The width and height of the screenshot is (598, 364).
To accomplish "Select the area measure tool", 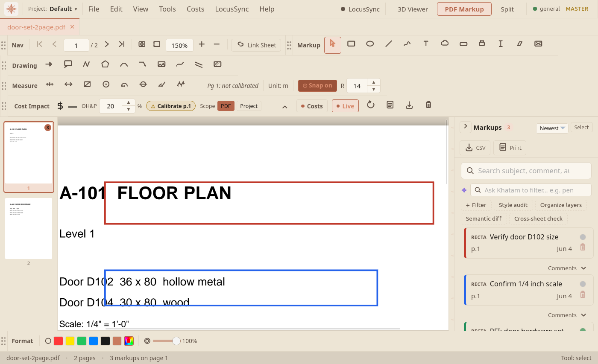I will (87, 84).
